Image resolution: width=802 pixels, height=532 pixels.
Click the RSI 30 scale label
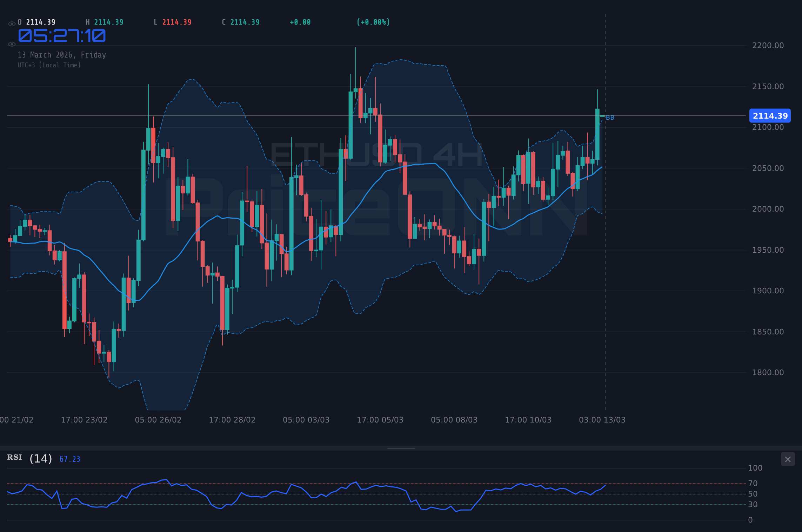coord(753,504)
